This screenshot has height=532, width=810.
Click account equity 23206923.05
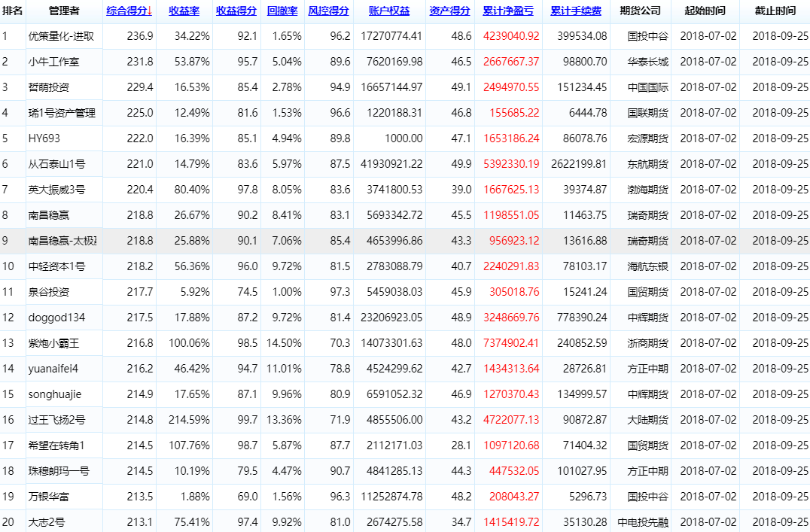point(391,318)
